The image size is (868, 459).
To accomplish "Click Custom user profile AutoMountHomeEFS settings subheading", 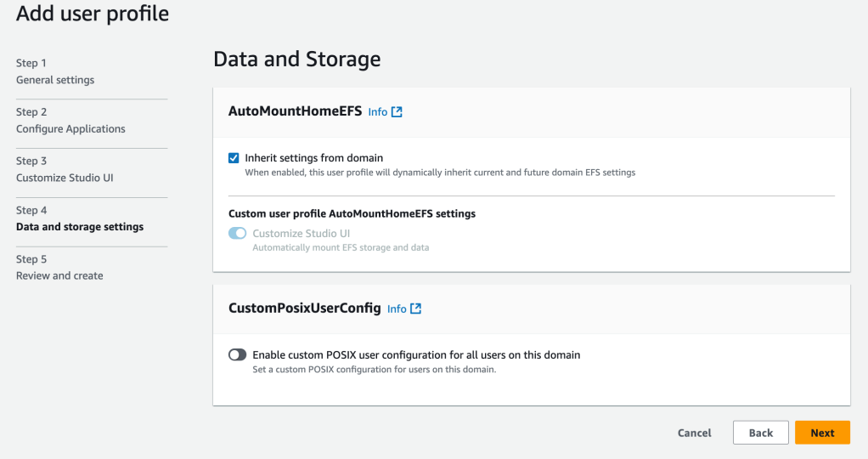I will tap(352, 214).
